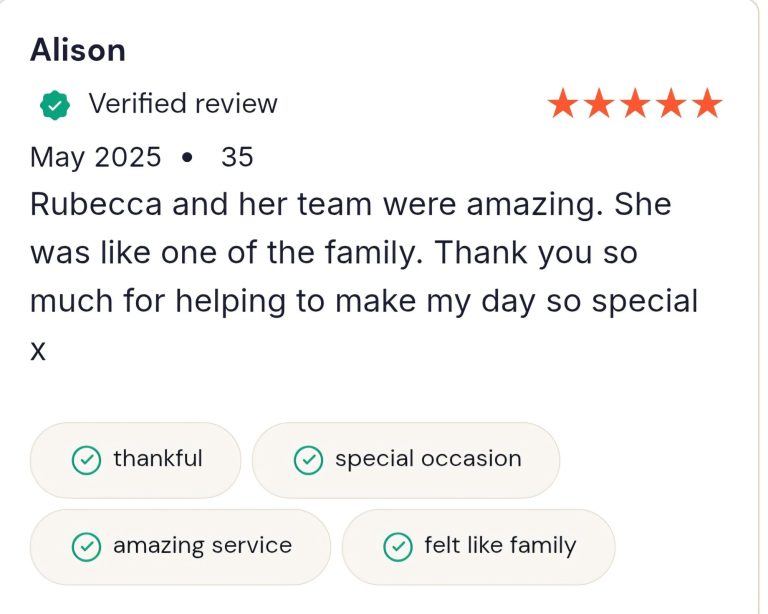This screenshot has width=768, height=614.
Task: Select the fifth, rightmost rating star
Action: point(707,103)
